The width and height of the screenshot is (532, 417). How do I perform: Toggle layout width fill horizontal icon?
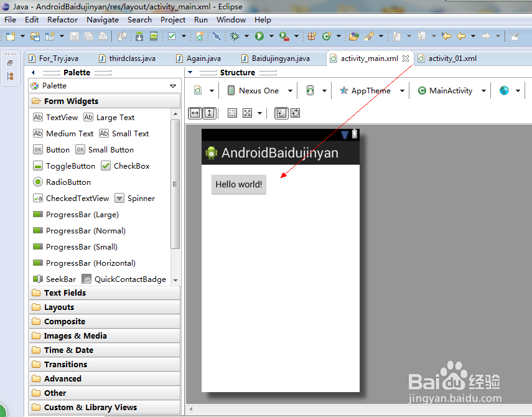[195, 113]
